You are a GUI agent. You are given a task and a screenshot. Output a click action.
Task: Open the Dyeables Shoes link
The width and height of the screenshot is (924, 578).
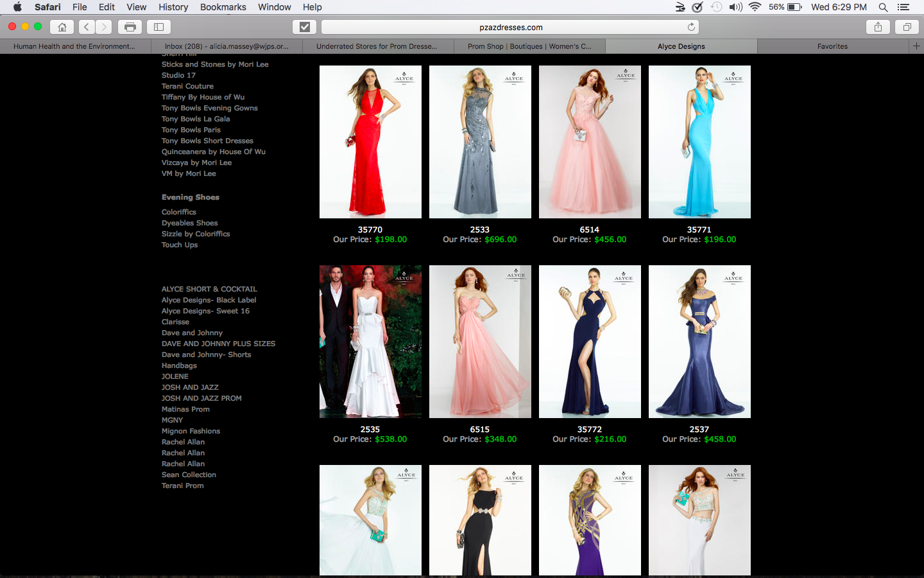(x=190, y=223)
